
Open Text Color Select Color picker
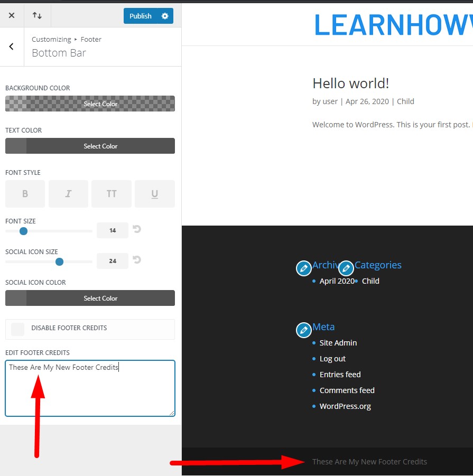pos(90,146)
